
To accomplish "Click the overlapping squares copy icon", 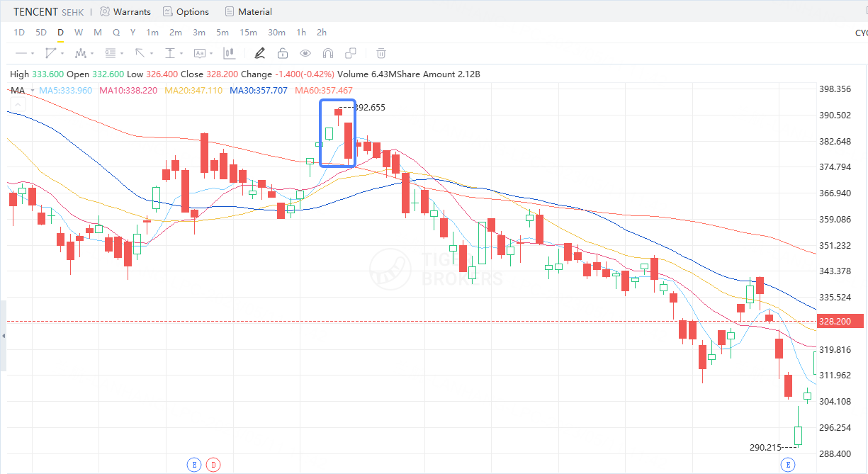I will (x=350, y=53).
